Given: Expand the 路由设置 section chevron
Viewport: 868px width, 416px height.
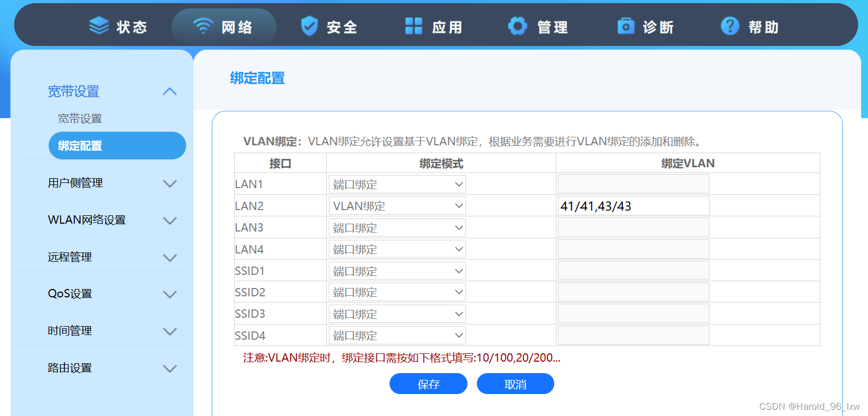Looking at the screenshot, I should 170,368.
